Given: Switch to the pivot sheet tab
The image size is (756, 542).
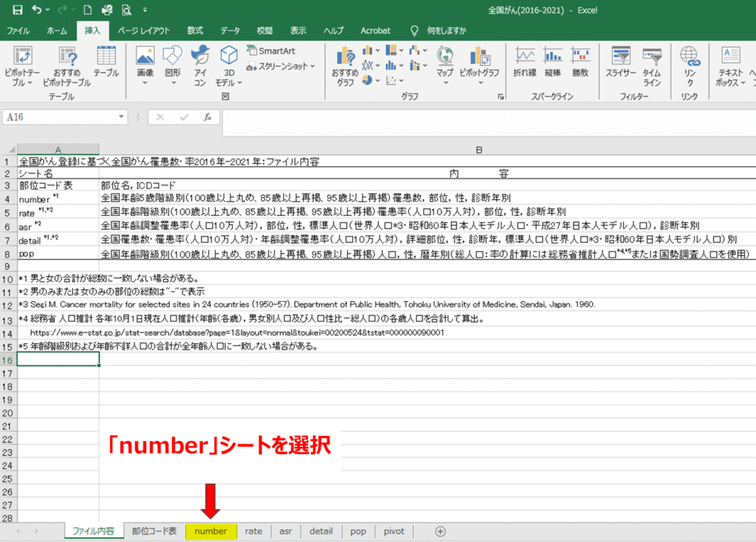Looking at the screenshot, I should 394,531.
